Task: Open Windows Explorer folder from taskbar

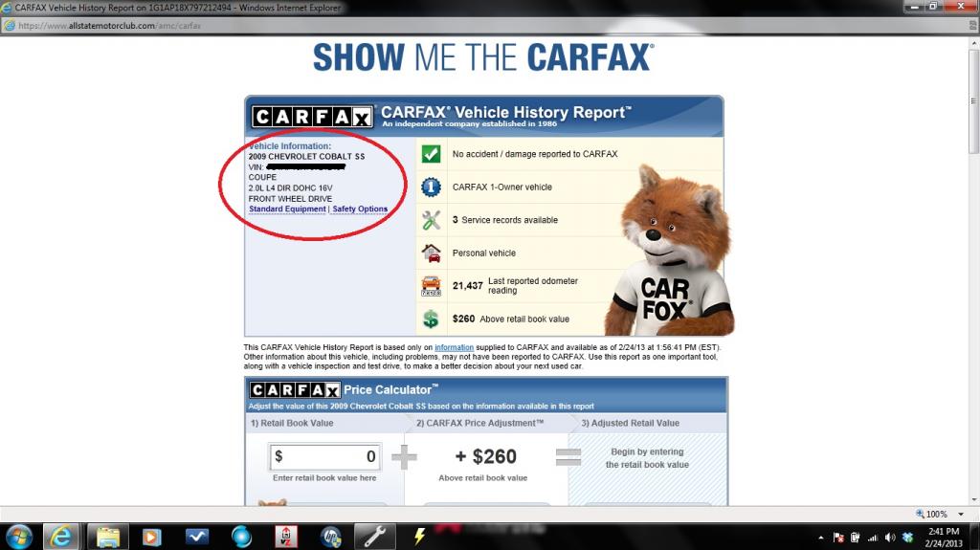Action: point(107,537)
